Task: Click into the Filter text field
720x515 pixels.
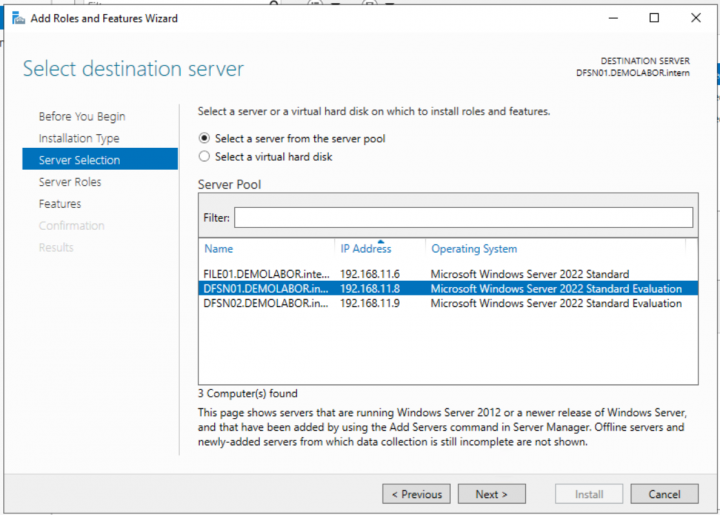Action: [x=463, y=218]
